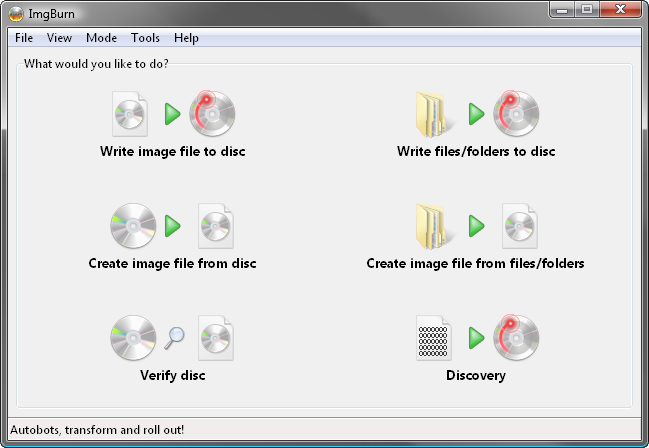Image resolution: width=649 pixels, height=448 pixels.
Task: Click the image file icon above Create image file from disc
Action: 216,226
